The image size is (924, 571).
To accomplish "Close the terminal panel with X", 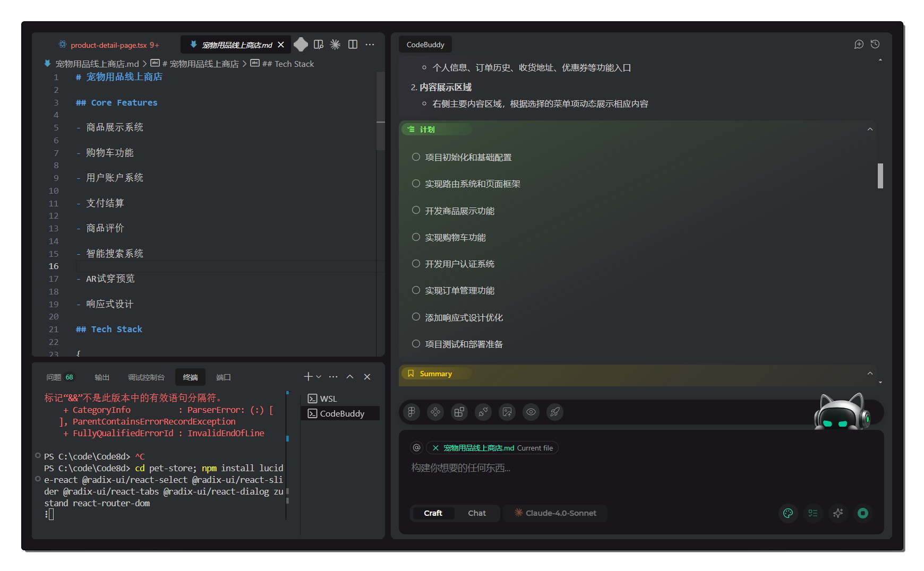I will click(367, 377).
